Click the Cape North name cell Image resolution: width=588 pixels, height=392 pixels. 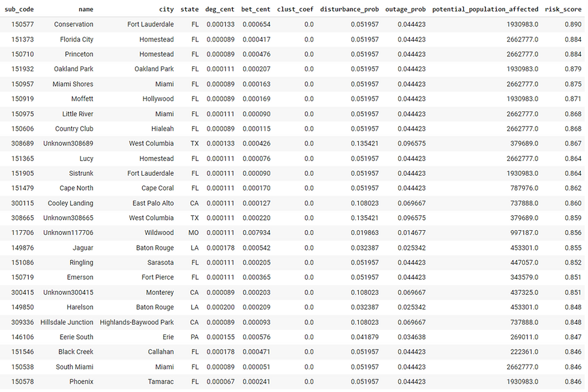(77, 188)
